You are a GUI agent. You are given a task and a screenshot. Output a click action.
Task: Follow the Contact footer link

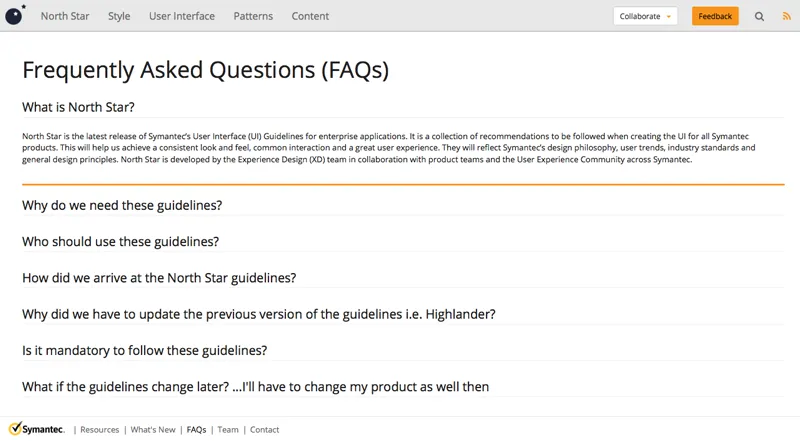click(x=264, y=430)
